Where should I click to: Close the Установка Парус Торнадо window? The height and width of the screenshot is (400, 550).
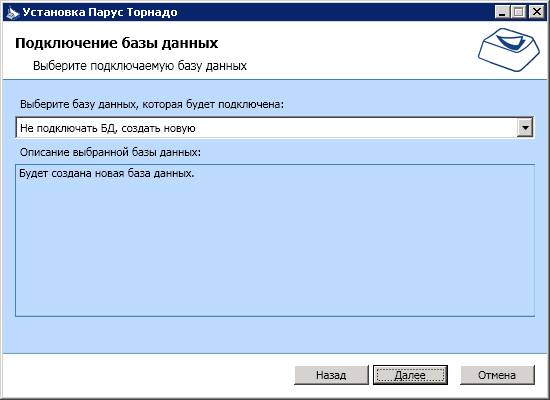tap(537, 12)
